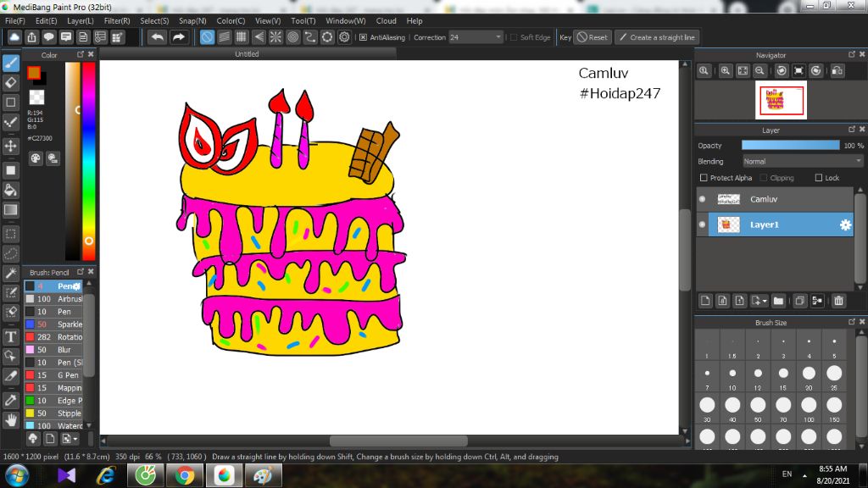Create a new layer folder
This screenshot has width=868, height=488.
tap(778, 301)
